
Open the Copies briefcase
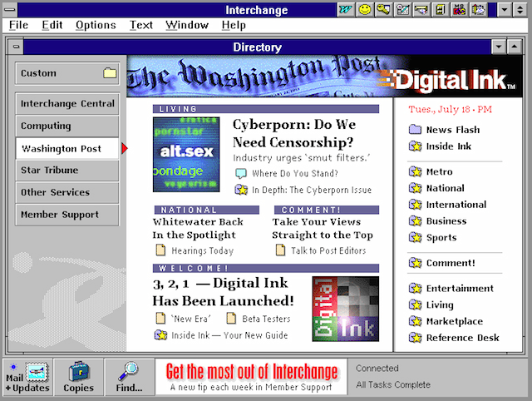coord(79,377)
